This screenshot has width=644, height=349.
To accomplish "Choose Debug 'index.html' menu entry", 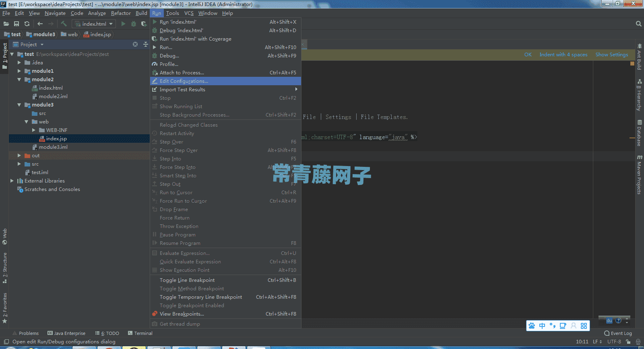I will click(225, 30).
